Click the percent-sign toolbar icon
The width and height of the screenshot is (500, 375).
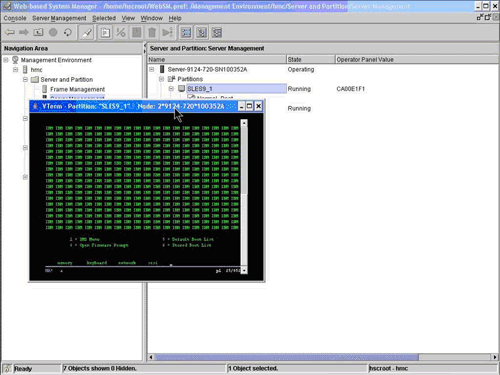click(x=121, y=33)
